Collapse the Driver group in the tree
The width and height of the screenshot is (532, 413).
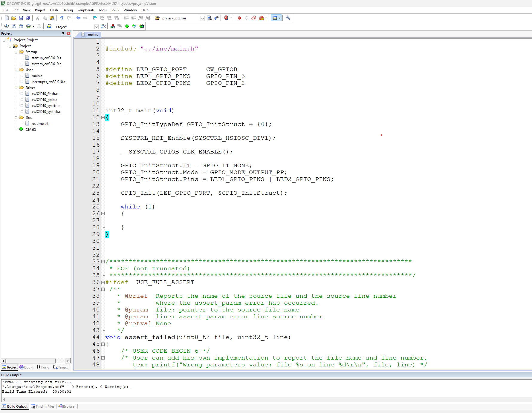click(x=16, y=88)
